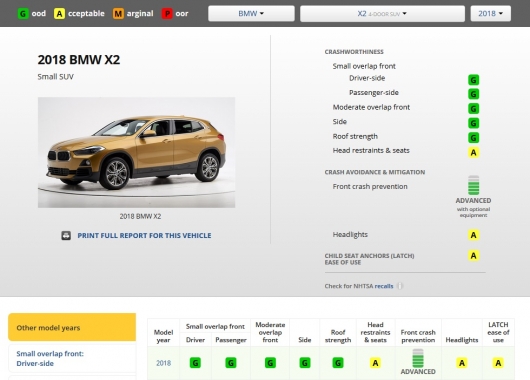Select Small overlap front: Driver-side tab

pos(72,358)
